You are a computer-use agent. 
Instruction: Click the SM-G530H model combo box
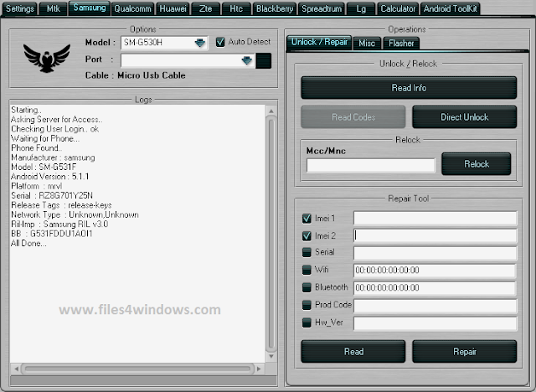click(x=164, y=43)
